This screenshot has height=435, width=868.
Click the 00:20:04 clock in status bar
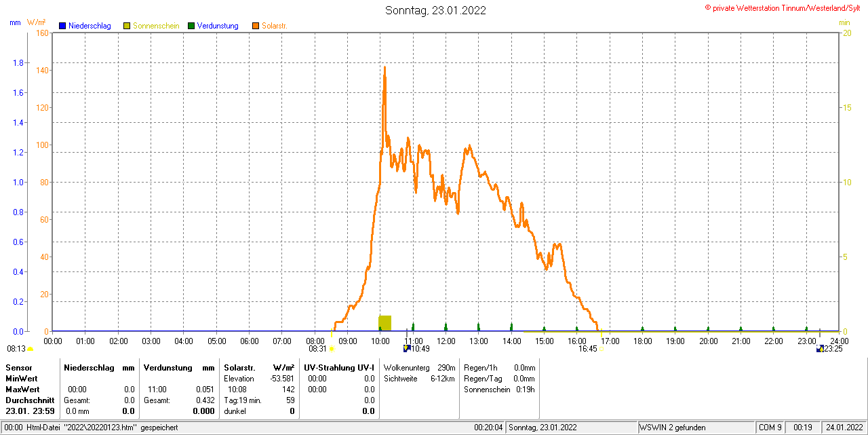click(488, 428)
